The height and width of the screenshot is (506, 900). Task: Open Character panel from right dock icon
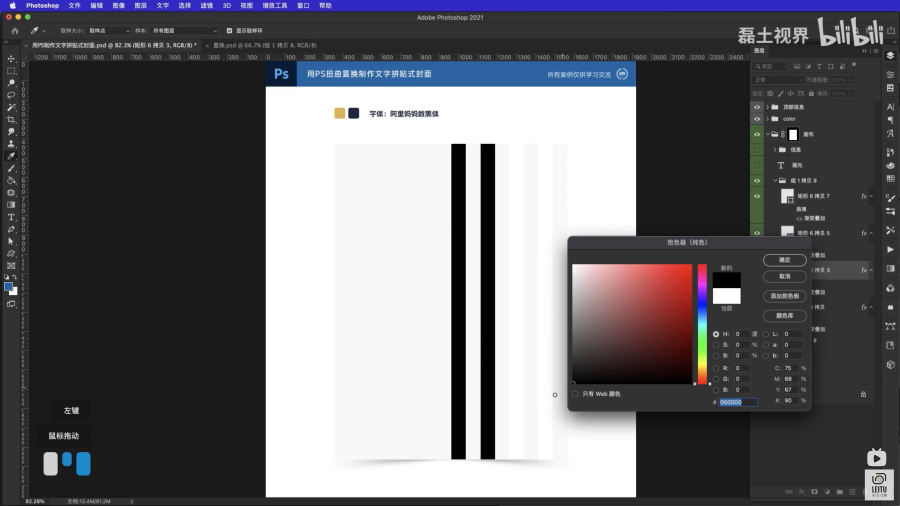tap(890, 107)
